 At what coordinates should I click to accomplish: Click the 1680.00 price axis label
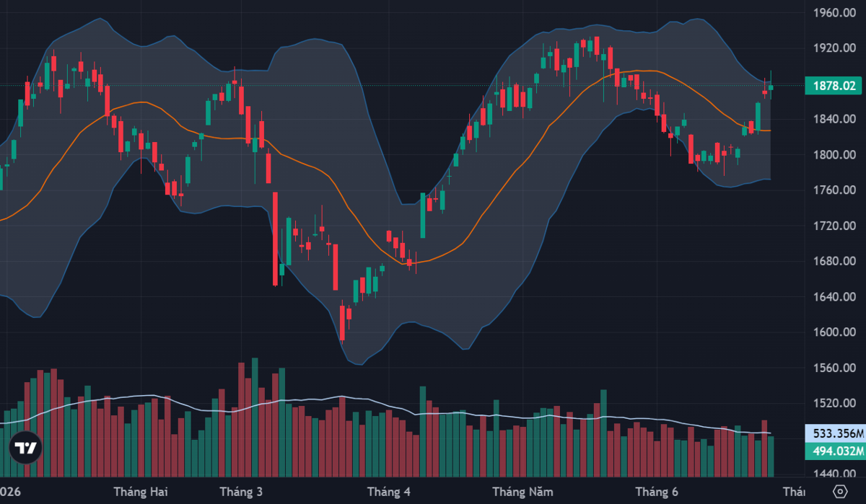[x=834, y=262]
